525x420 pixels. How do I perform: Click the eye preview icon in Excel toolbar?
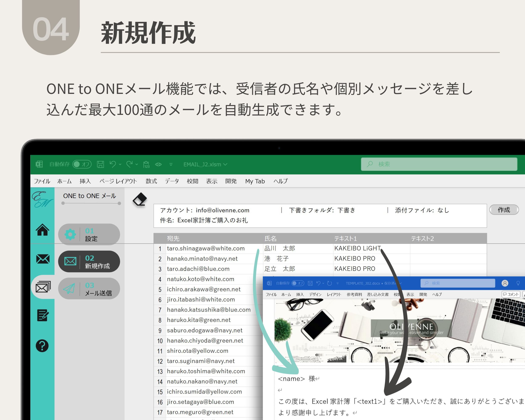pos(158,164)
